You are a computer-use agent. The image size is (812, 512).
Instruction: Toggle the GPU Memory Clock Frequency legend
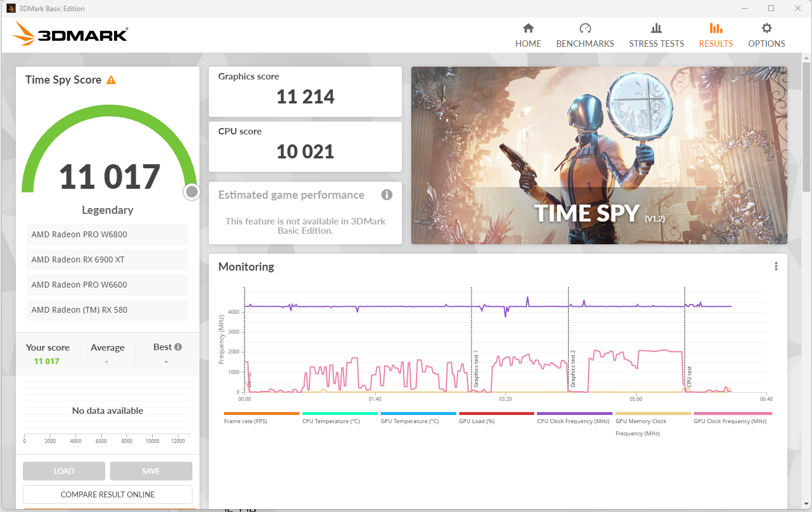point(653,424)
